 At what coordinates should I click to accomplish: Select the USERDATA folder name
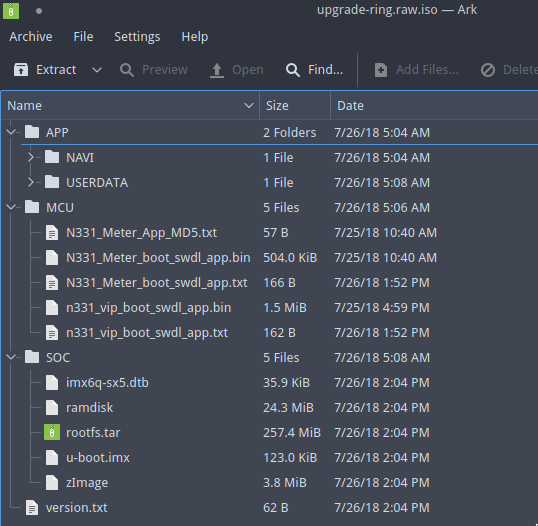97,183
